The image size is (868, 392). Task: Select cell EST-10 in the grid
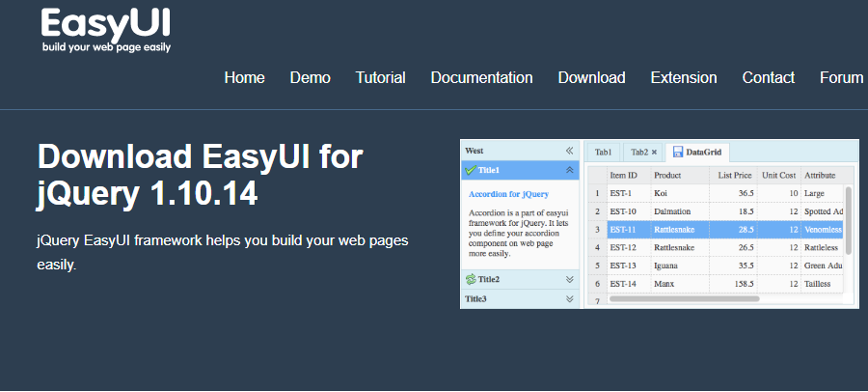pos(629,211)
